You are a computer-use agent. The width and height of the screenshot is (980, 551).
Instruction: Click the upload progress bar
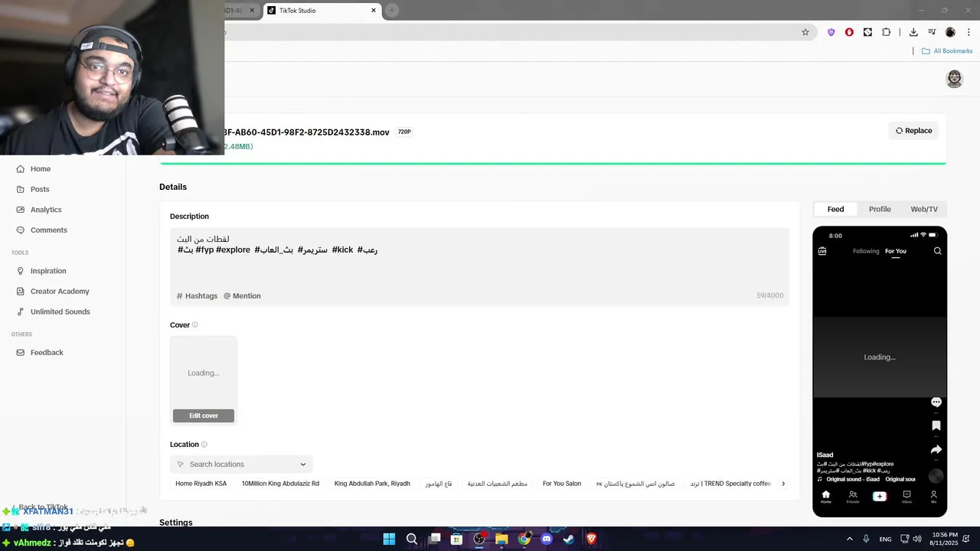(x=553, y=163)
